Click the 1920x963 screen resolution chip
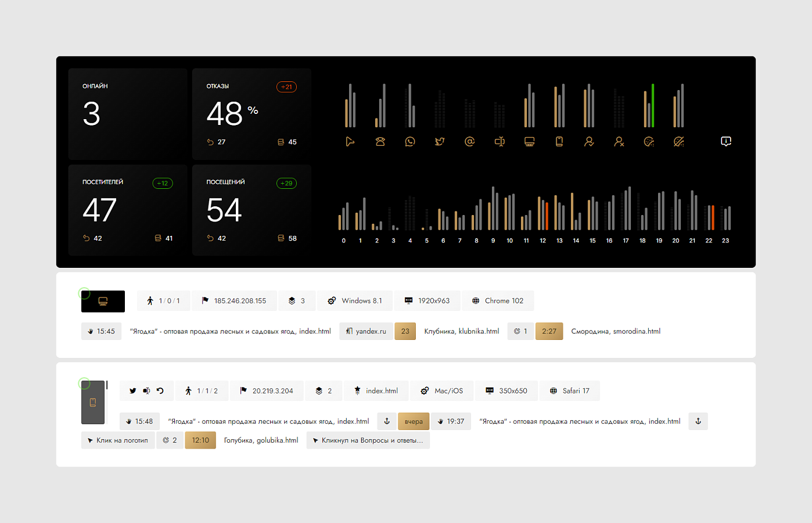 click(x=427, y=301)
